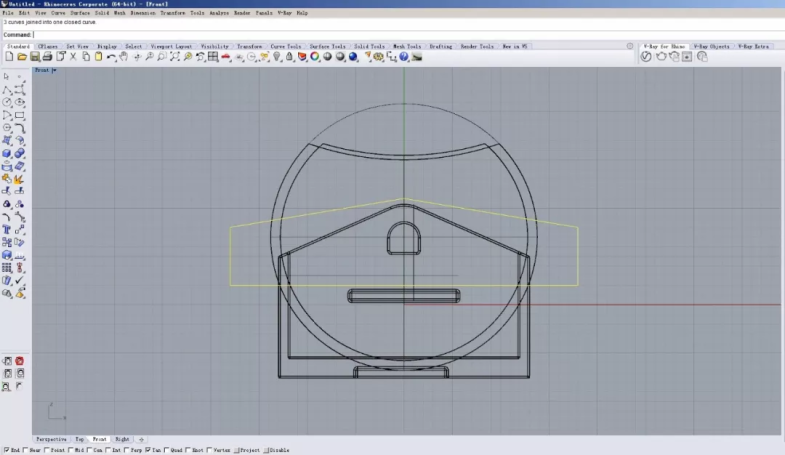Select the Pan hand tool

(x=123, y=57)
